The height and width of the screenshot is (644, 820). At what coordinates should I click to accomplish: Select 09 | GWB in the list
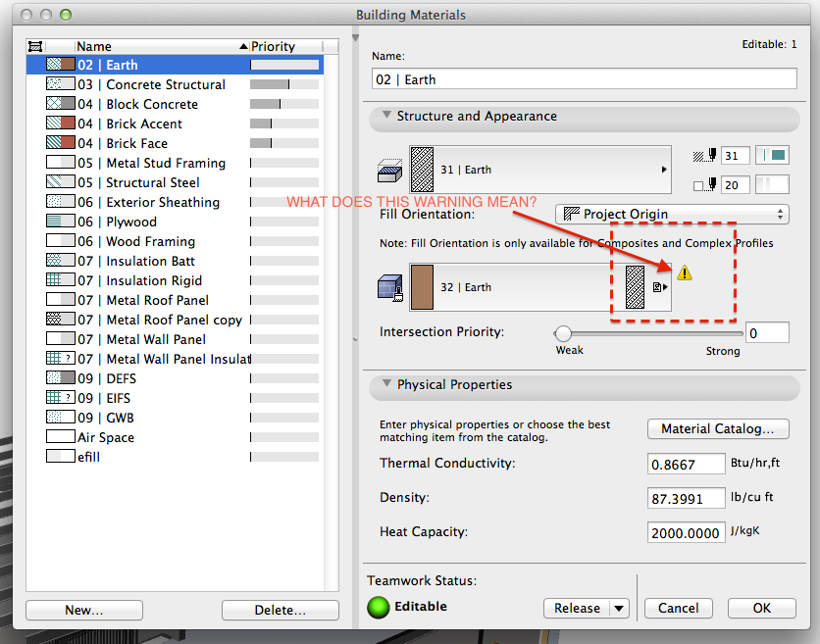175,418
